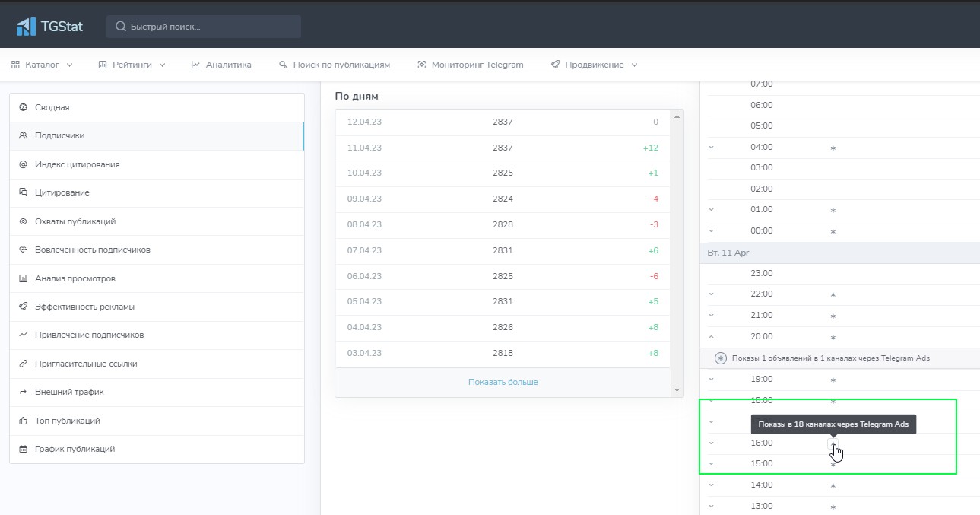This screenshot has height=515, width=980.
Task: Click the -4 change value
Action: tap(654, 199)
